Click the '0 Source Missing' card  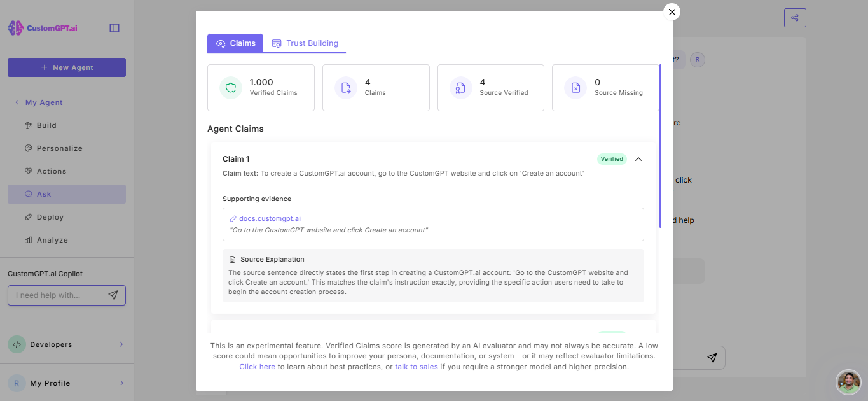pos(605,88)
